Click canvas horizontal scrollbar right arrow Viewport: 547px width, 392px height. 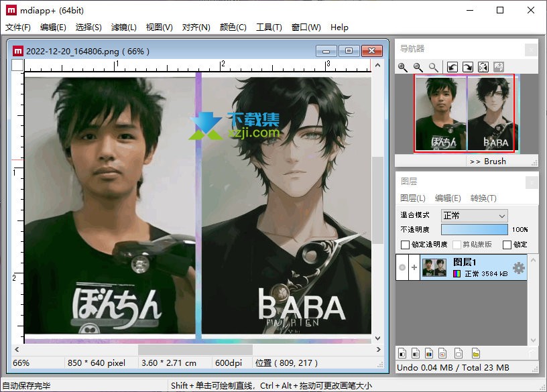378,349
